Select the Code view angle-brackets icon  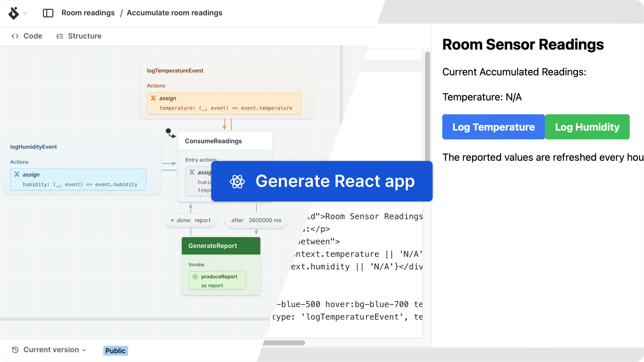[15, 36]
